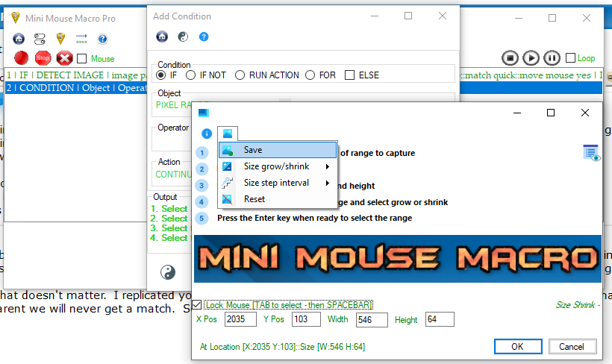Click the play macro button near Loop

coord(531,58)
